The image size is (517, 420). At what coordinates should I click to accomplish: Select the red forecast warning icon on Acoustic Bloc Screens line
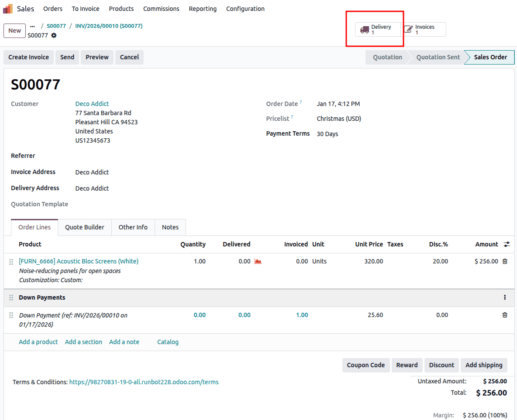[258, 261]
